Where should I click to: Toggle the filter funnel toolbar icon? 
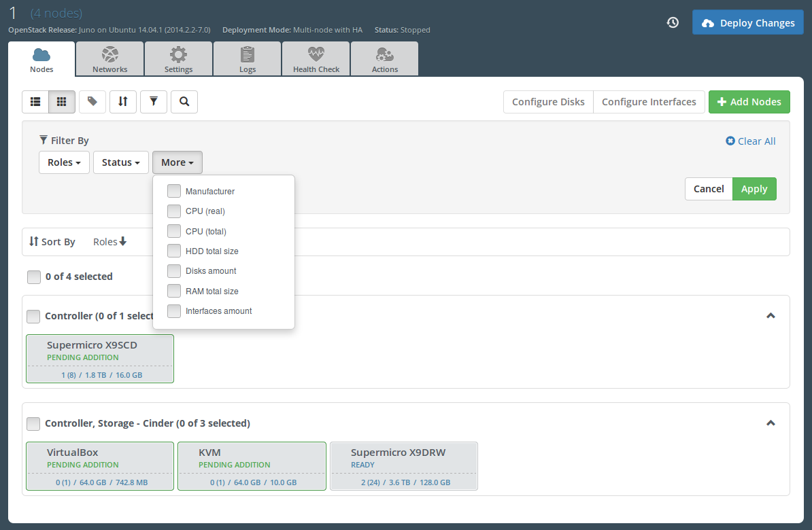click(x=154, y=102)
